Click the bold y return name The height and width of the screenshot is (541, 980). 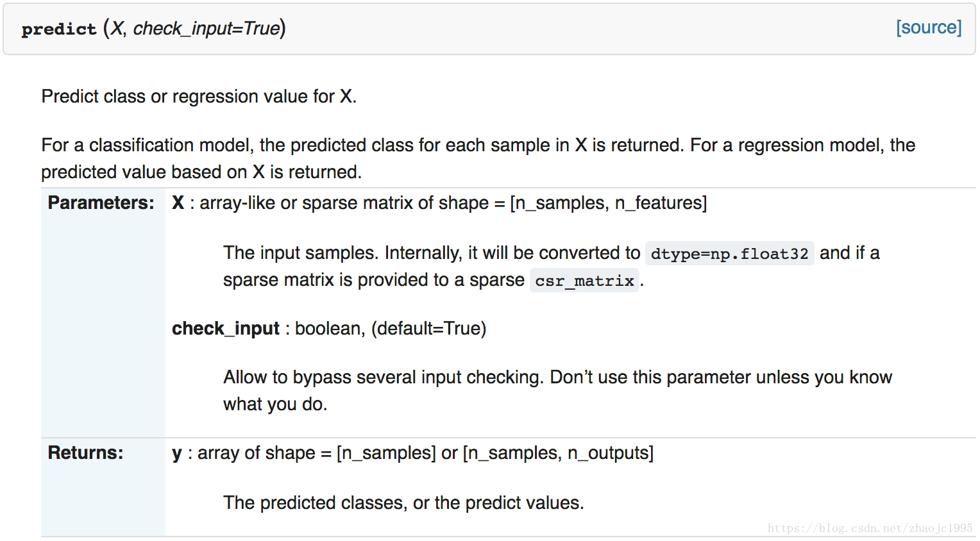pos(177,454)
